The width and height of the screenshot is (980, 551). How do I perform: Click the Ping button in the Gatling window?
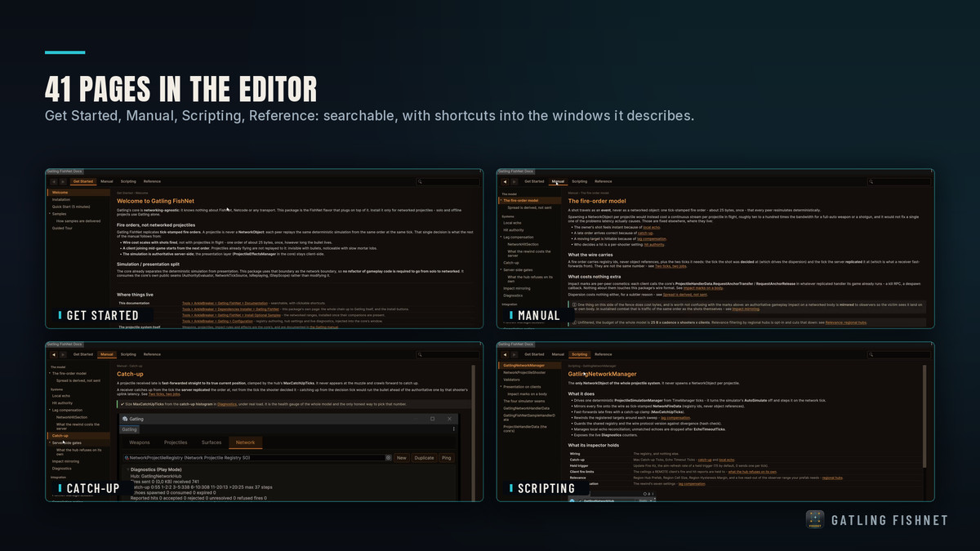coord(447,458)
